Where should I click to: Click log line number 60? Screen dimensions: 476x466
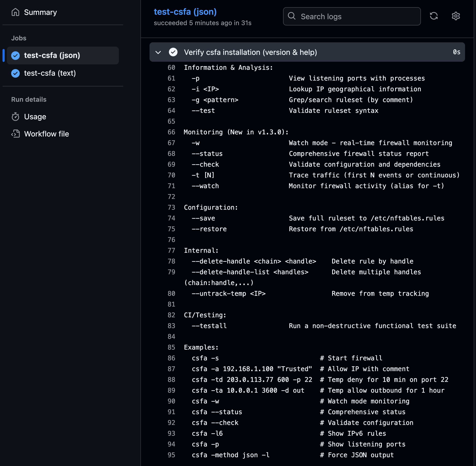pos(171,68)
